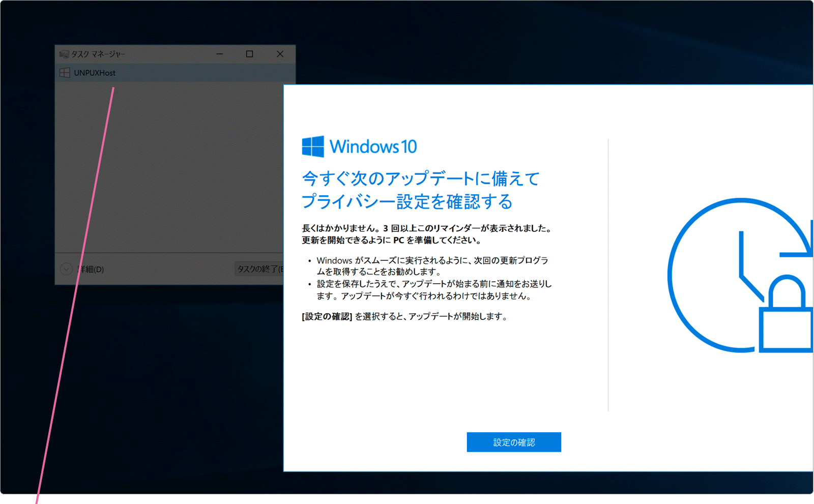Click the 設定の確認 button
The width and height of the screenshot is (814, 504).
pos(514,442)
